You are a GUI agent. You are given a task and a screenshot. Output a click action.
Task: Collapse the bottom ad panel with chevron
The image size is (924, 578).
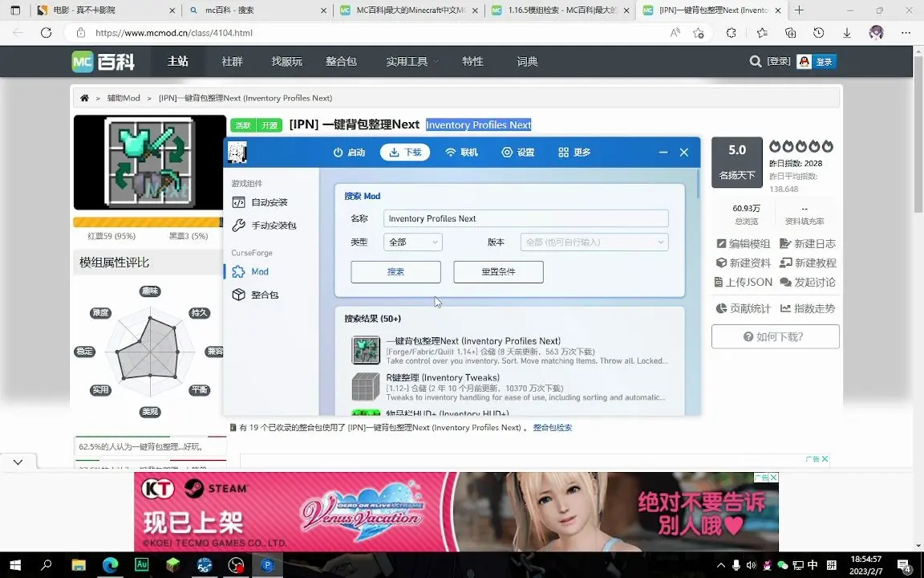(18, 462)
